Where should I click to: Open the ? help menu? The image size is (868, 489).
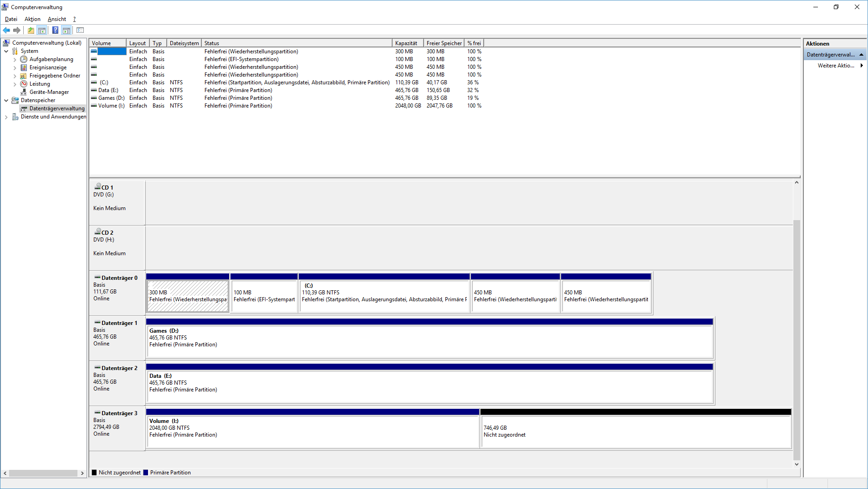pyautogui.click(x=74, y=19)
